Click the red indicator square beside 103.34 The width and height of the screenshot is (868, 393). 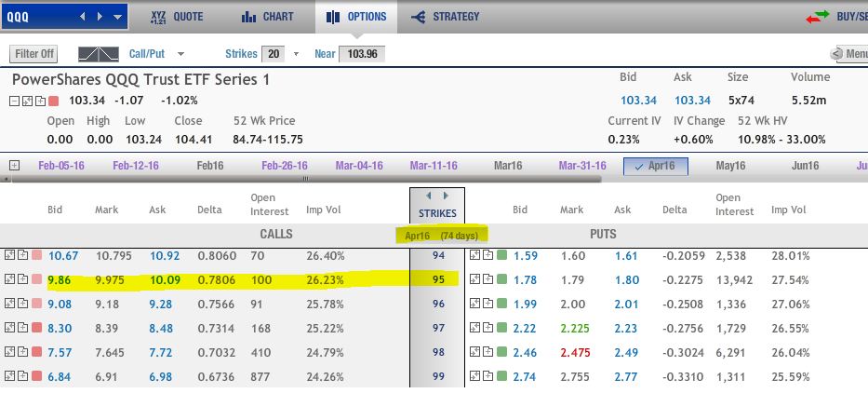pyautogui.click(x=54, y=101)
